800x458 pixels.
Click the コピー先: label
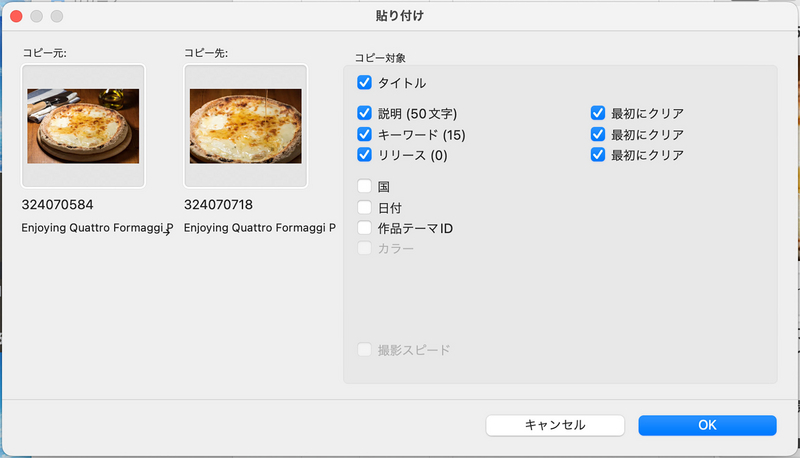206,53
